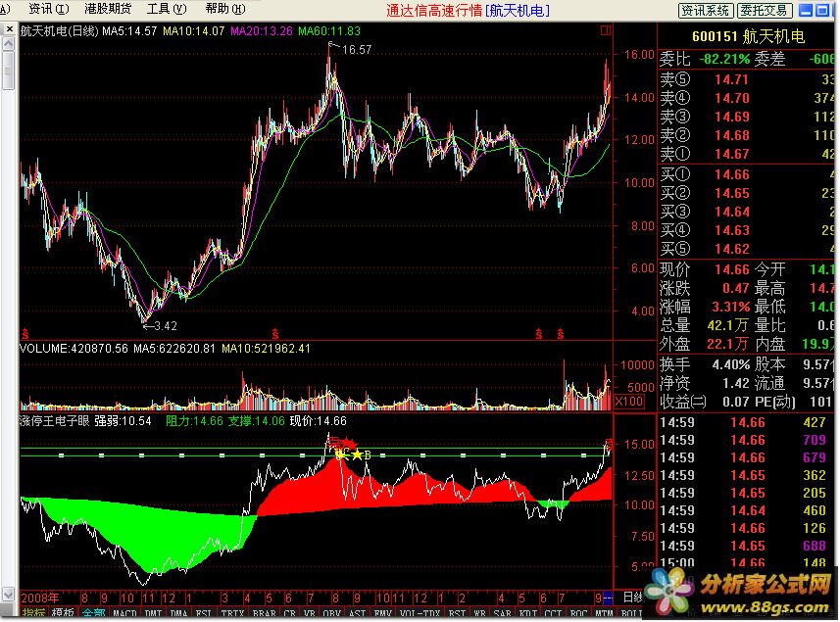Click the 净资 value 1.42
The image size is (840, 622).
[735, 383]
